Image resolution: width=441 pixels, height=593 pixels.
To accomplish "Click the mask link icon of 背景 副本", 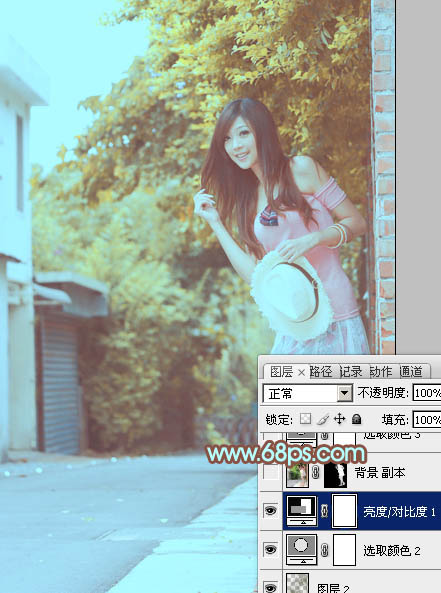I will pos(316,472).
